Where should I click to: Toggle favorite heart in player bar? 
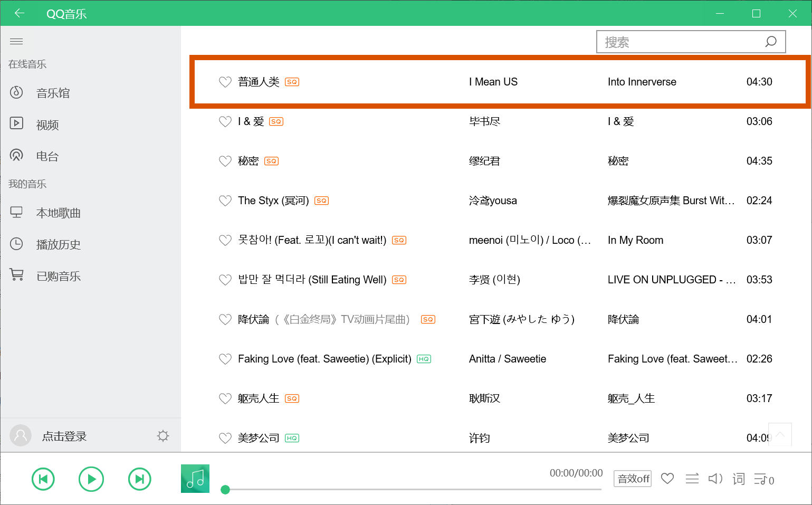[x=667, y=479]
